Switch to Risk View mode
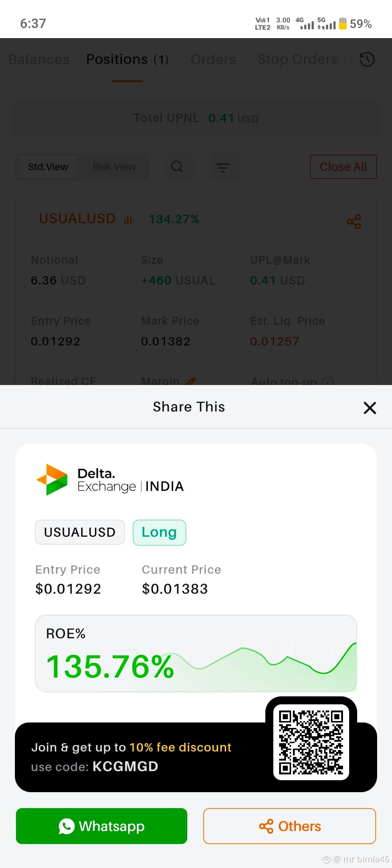 click(114, 167)
